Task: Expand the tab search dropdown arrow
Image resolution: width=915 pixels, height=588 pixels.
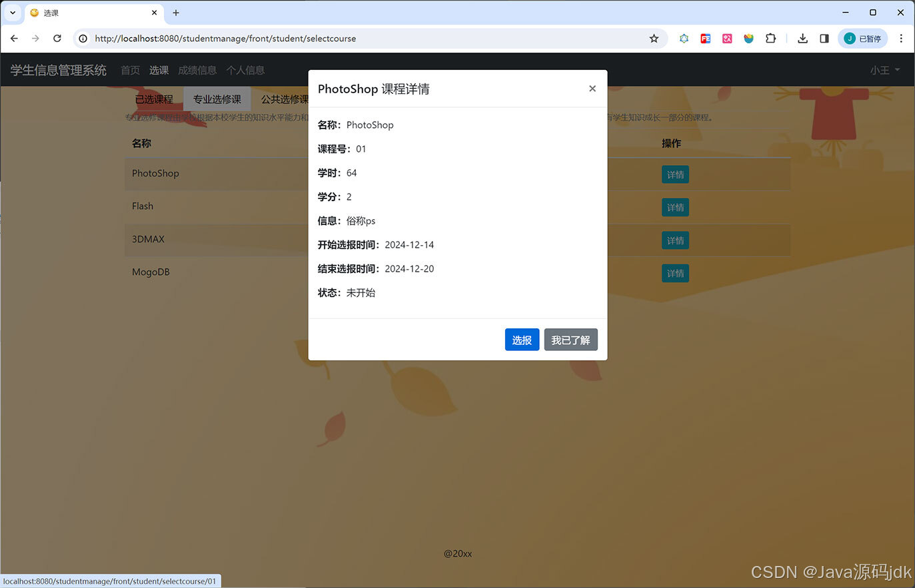Action: click(x=12, y=13)
